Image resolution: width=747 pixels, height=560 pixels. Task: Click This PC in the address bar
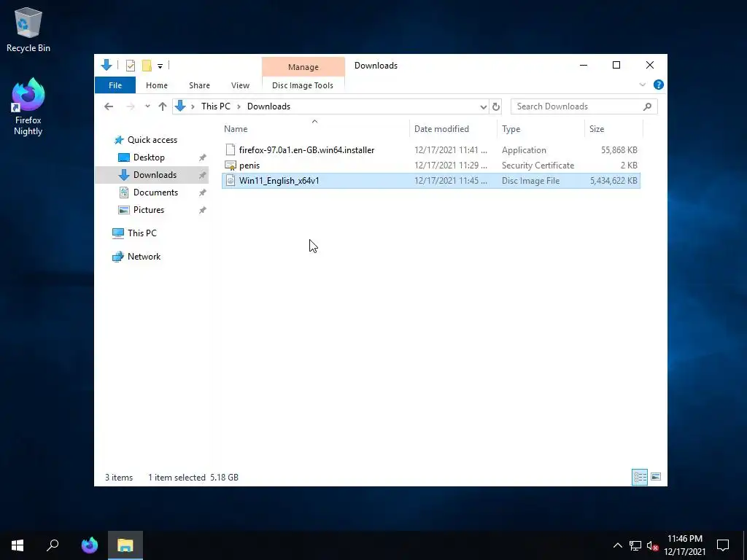[x=215, y=106]
